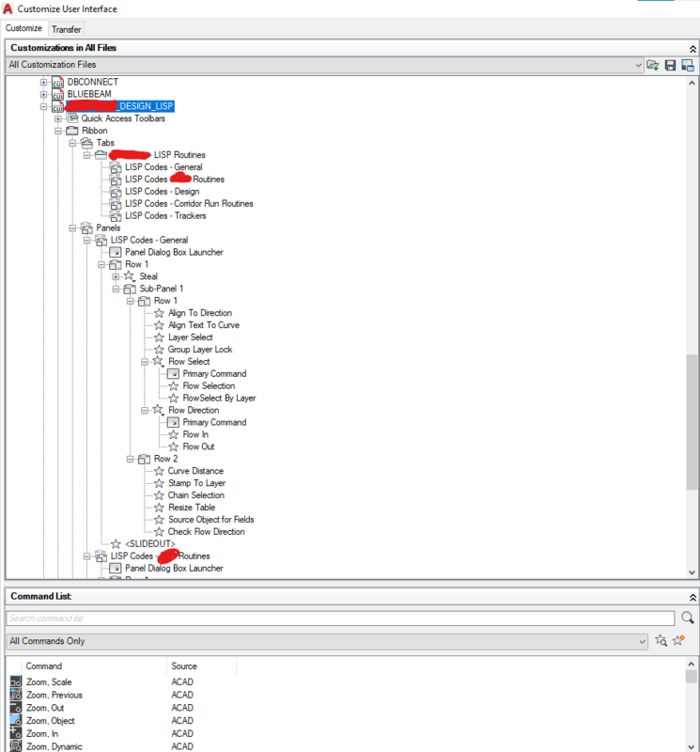Collapse the Customizations in All Files pane

coord(692,49)
